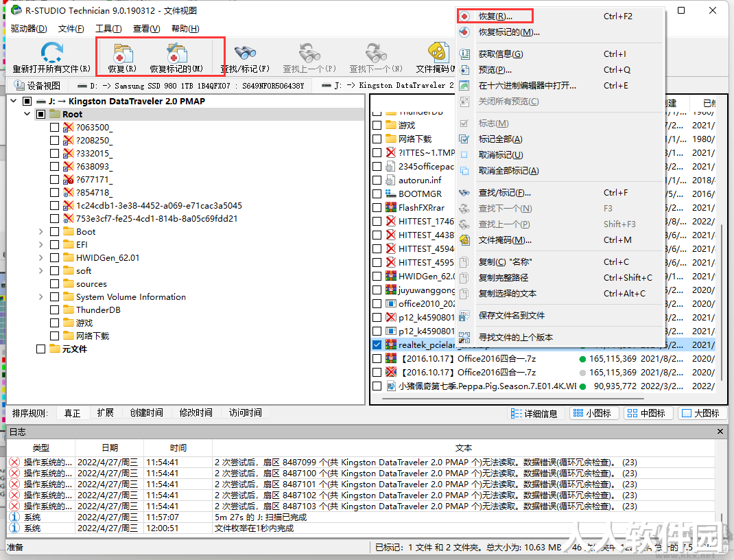734x560 pixels.
Task: Check the autorun.inf file checkbox
Action: [x=377, y=180]
